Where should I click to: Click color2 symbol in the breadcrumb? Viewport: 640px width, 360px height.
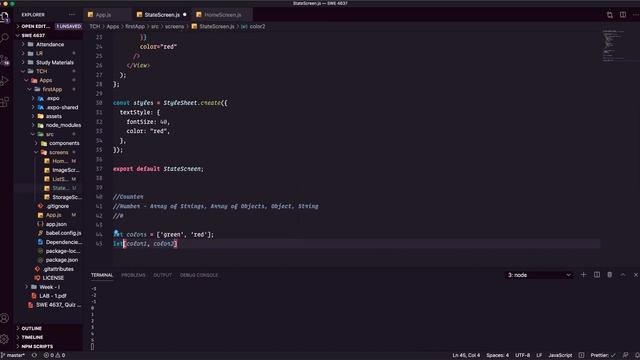coord(253,27)
